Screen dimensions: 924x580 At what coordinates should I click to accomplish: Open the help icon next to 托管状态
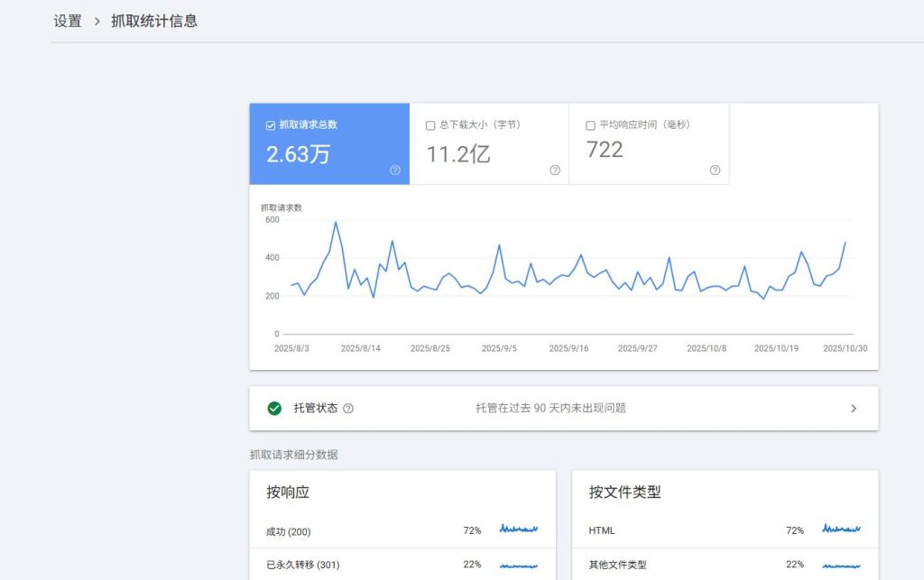[x=348, y=408]
